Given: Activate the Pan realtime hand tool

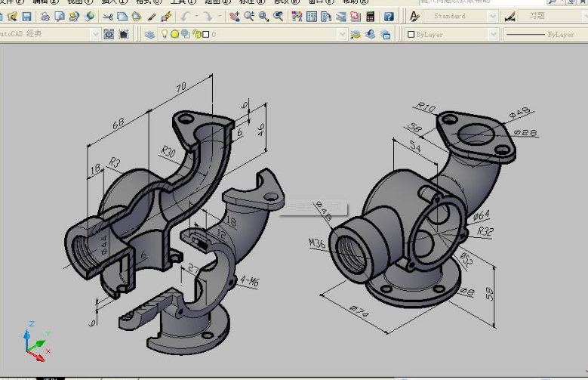Looking at the screenshot, I should [235, 16].
